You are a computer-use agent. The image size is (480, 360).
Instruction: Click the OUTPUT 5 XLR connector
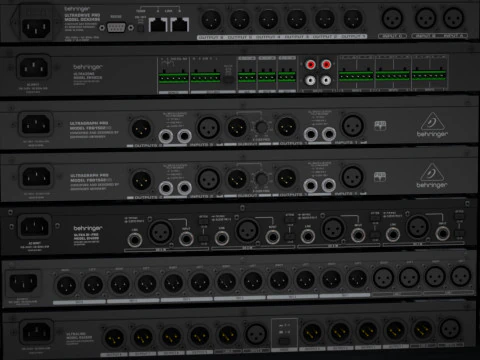click(240, 20)
